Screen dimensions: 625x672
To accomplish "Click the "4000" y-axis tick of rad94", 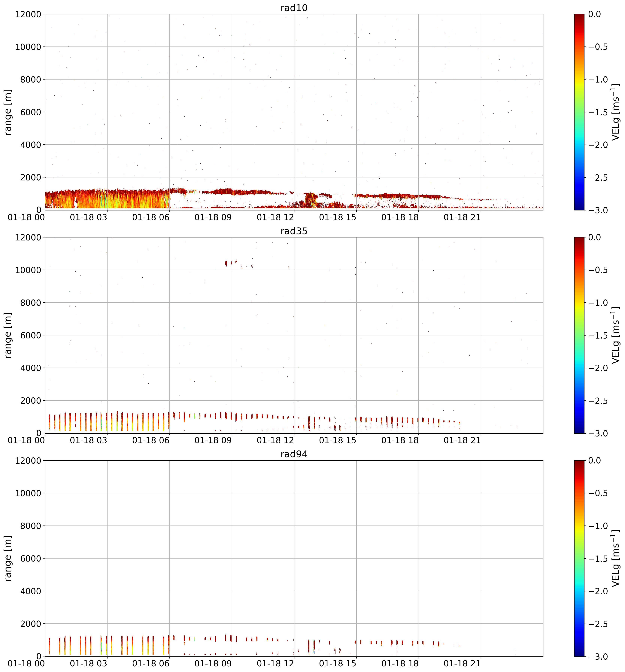I will point(31,591).
